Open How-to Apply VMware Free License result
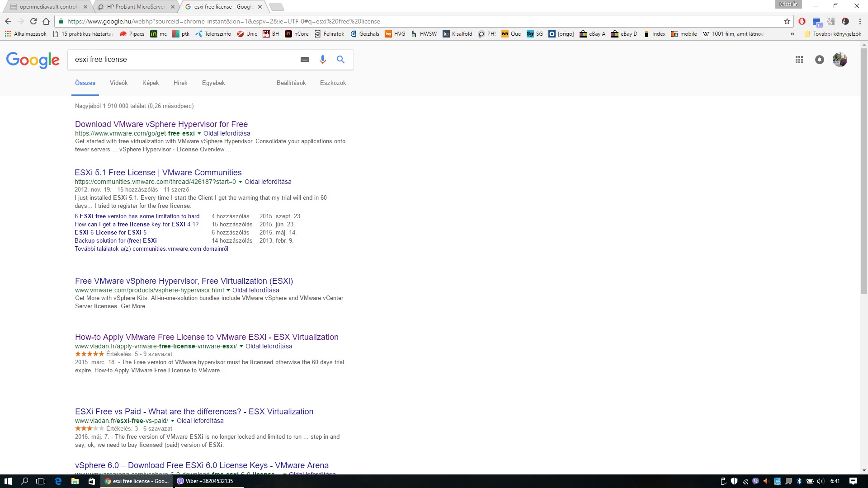Image resolution: width=868 pixels, height=488 pixels. [x=207, y=337]
